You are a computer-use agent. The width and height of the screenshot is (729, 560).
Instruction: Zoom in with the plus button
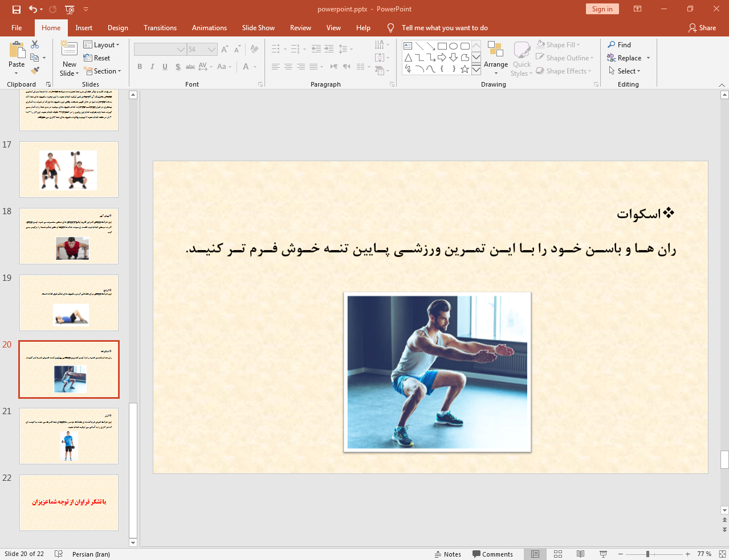688,554
